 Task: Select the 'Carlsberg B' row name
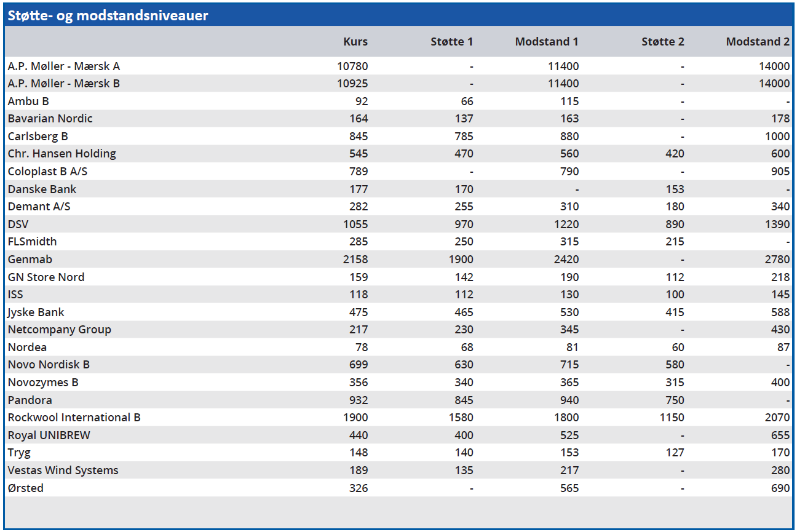(x=38, y=136)
